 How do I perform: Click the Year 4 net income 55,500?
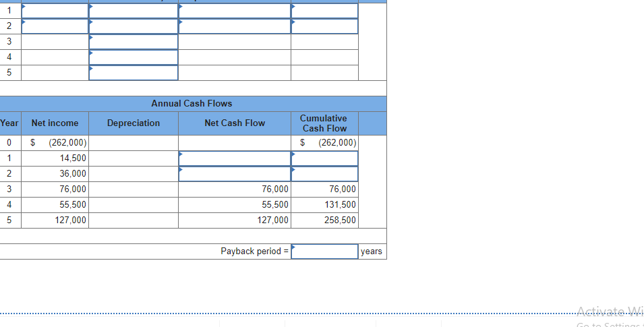pos(73,204)
